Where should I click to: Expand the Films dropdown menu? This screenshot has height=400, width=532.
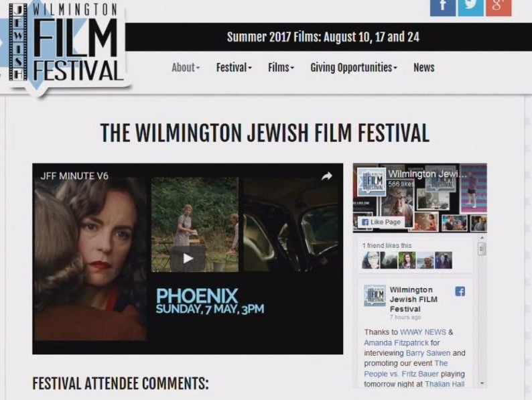click(x=281, y=68)
